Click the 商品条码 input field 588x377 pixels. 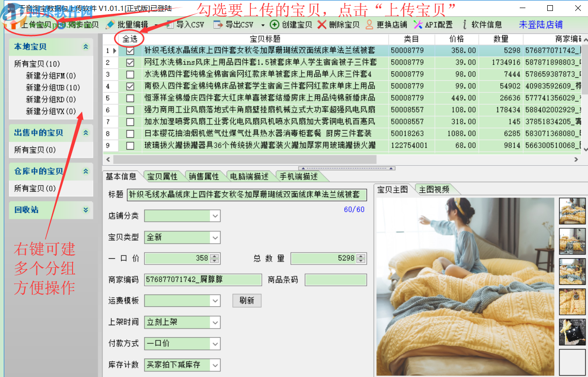(x=336, y=280)
